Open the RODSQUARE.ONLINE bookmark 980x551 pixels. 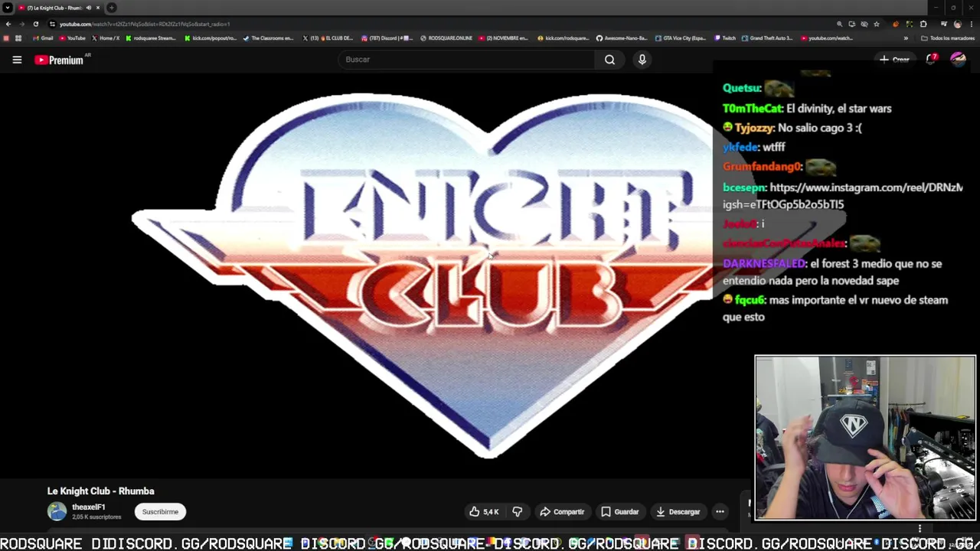pyautogui.click(x=446, y=38)
